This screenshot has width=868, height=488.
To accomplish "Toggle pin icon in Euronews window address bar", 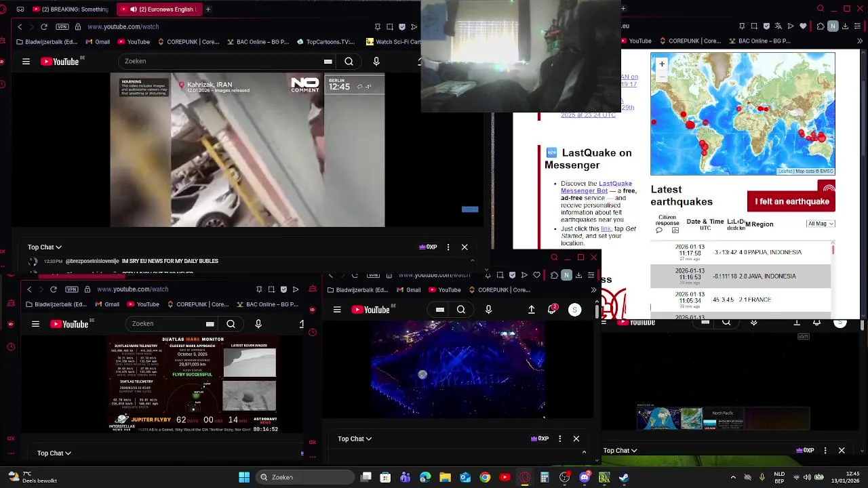I will 378,27.
